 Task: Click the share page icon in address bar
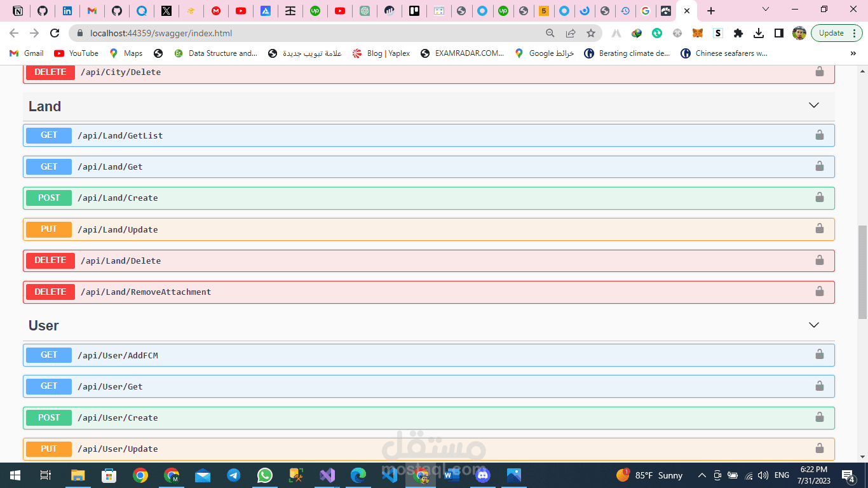571,33
